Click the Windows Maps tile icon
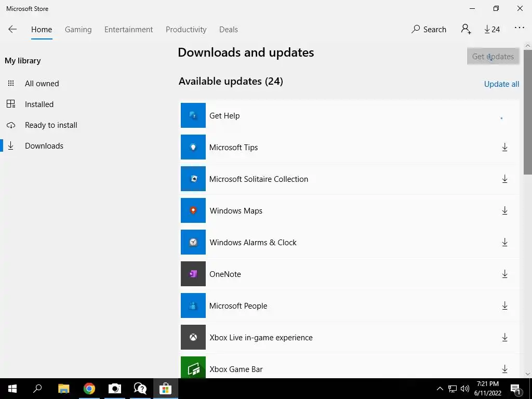532x399 pixels. [x=193, y=210]
